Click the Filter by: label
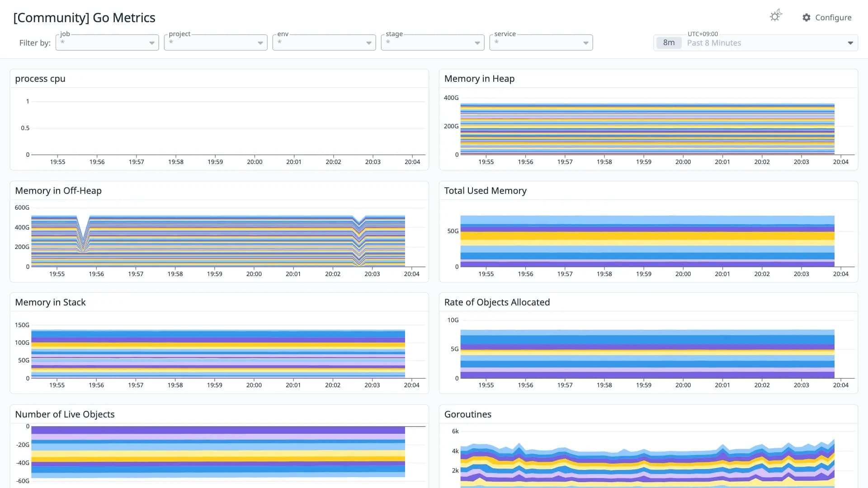 point(35,43)
